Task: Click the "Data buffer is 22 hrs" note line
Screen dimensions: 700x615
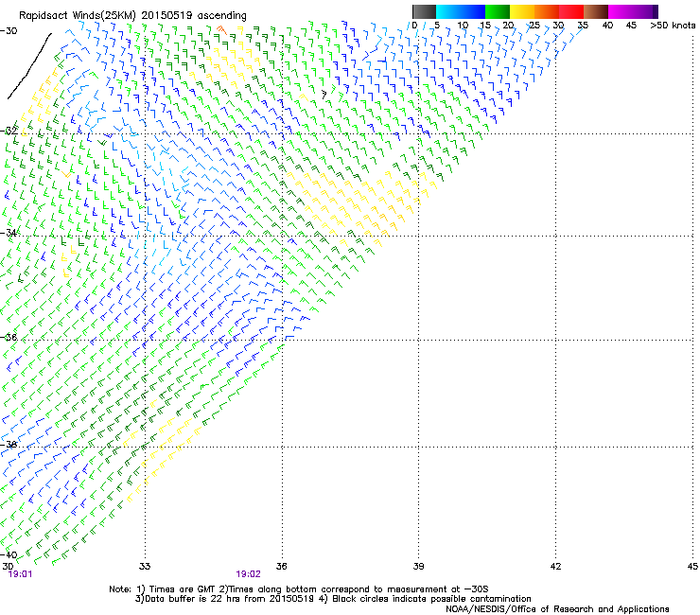Action: click(333, 599)
